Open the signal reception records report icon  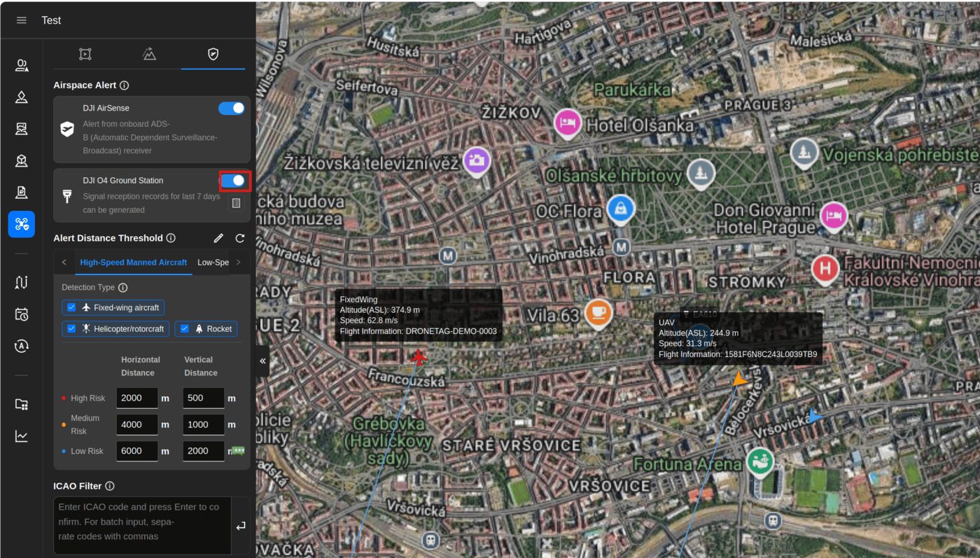[x=236, y=203]
